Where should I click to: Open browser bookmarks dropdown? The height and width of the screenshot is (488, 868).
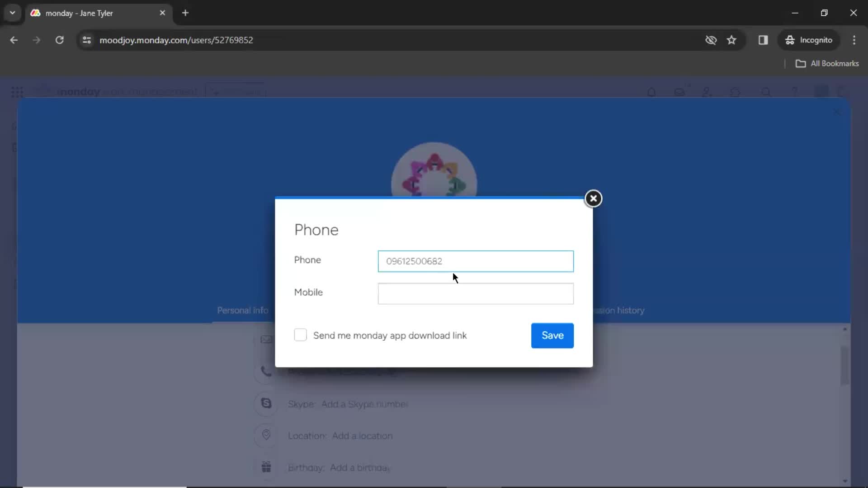(x=828, y=63)
